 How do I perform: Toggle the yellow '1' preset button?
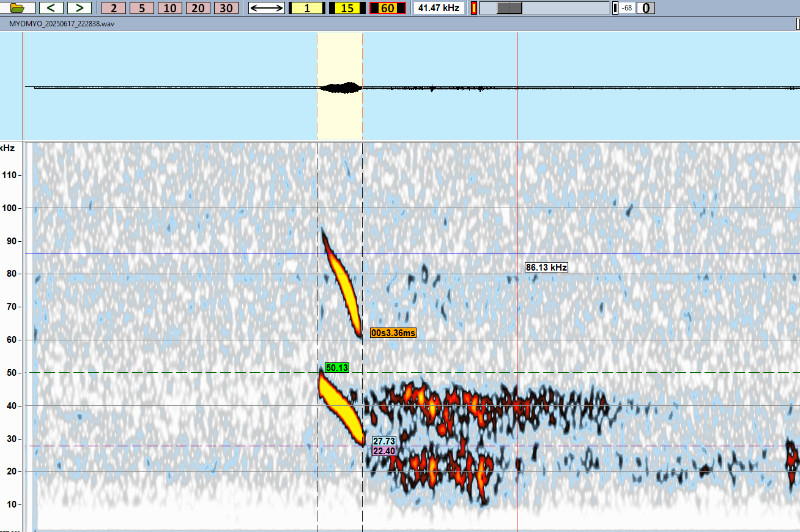point(306,8)
